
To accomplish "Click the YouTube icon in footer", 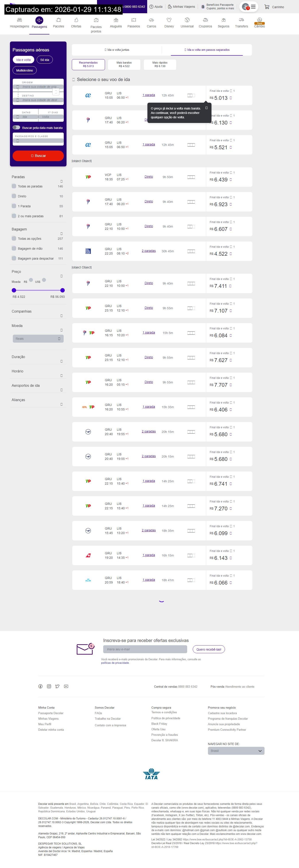I will pos(66,686).
